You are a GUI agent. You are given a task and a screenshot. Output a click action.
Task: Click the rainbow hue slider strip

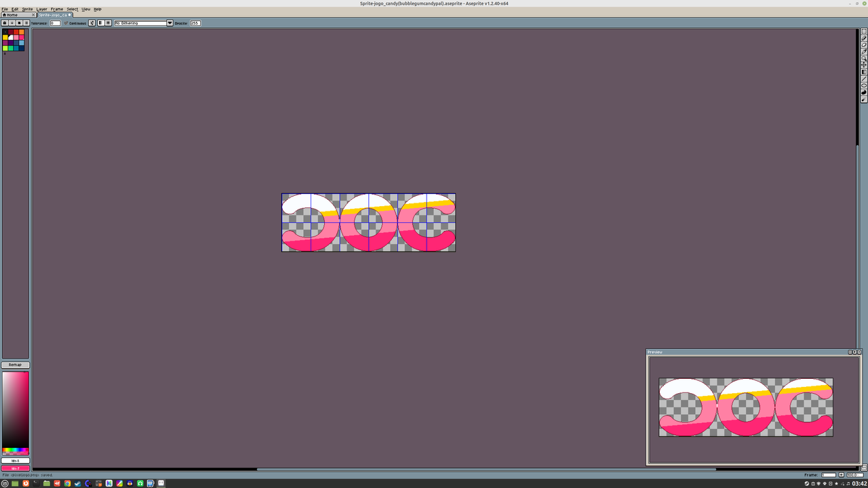point(15,449)
